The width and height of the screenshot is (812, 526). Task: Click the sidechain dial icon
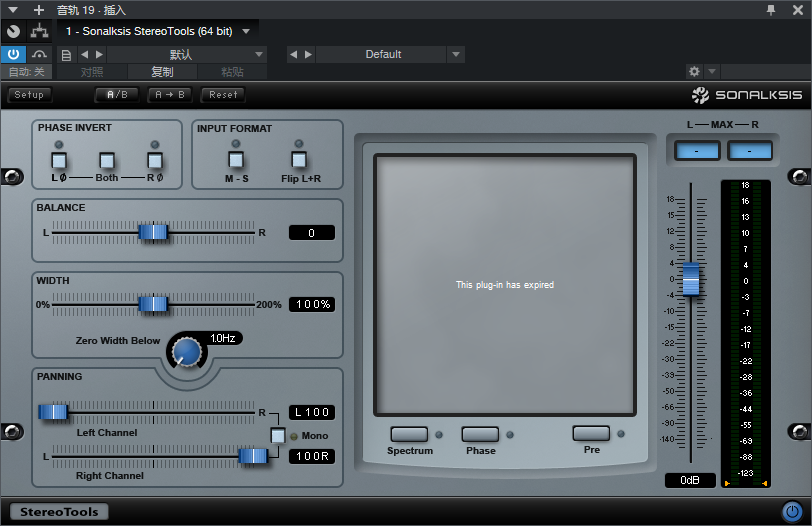[13, 32]
